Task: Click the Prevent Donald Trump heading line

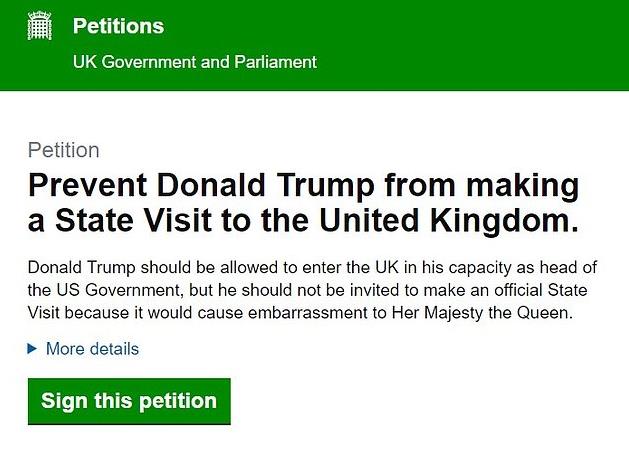Action: point(303,186)
